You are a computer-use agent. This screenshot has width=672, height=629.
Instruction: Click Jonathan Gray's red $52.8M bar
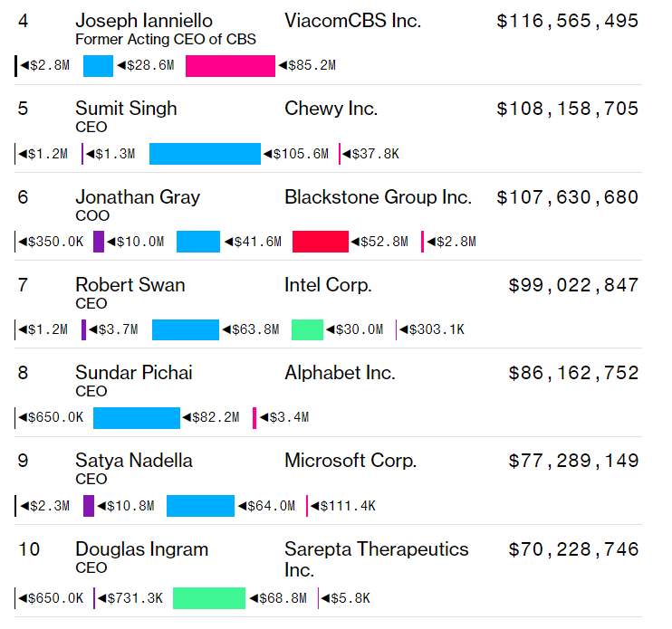click(320, 242)
